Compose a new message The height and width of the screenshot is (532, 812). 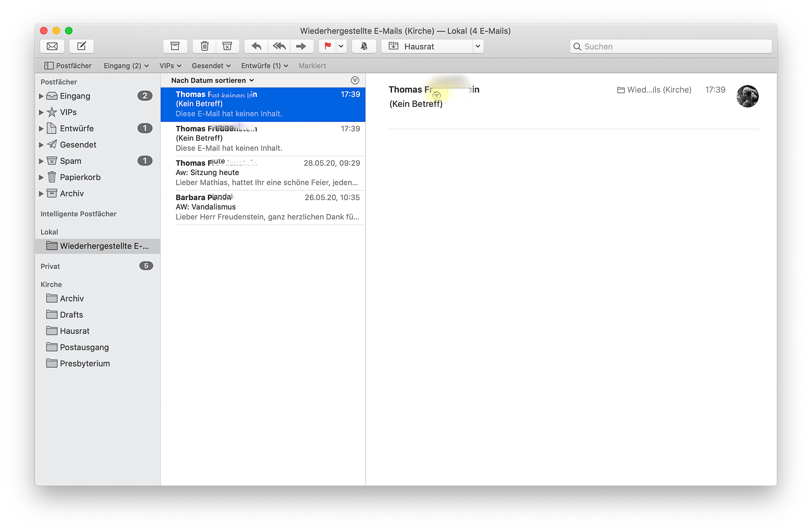click(x=82, y=46)
